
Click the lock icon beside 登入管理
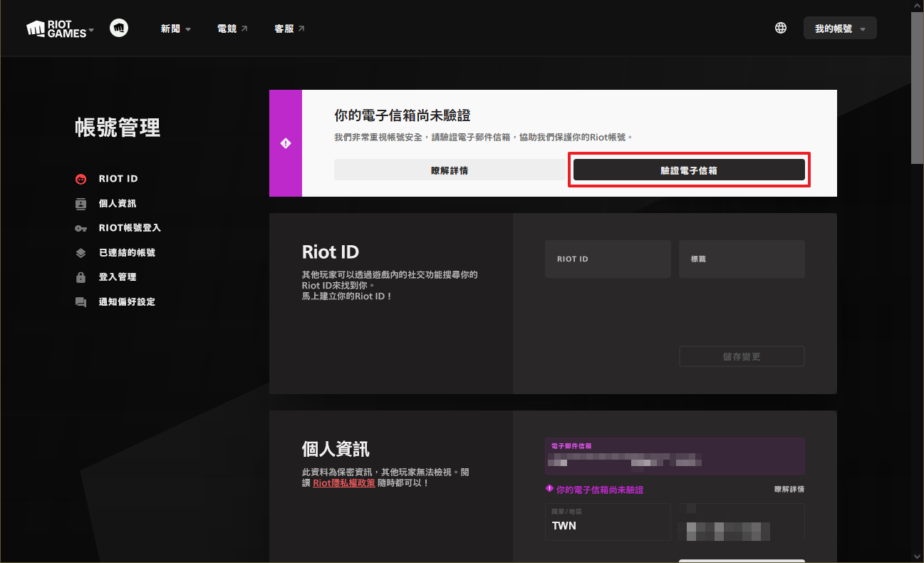click(x=81, y=277)
